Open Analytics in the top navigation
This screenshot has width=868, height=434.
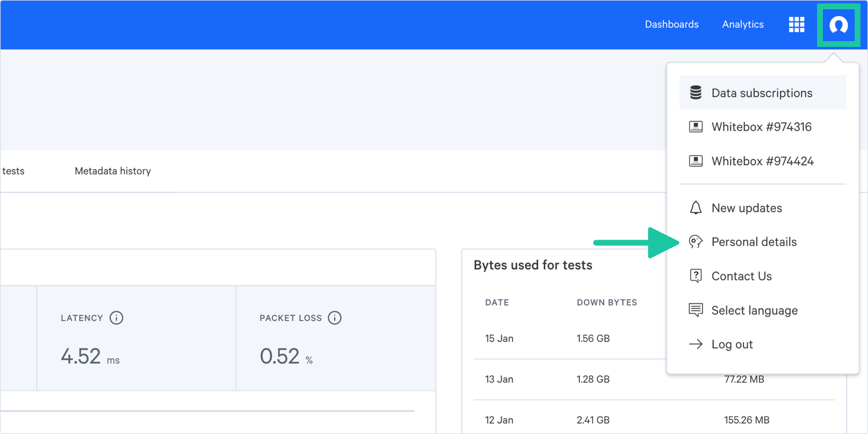coord(742,24)
